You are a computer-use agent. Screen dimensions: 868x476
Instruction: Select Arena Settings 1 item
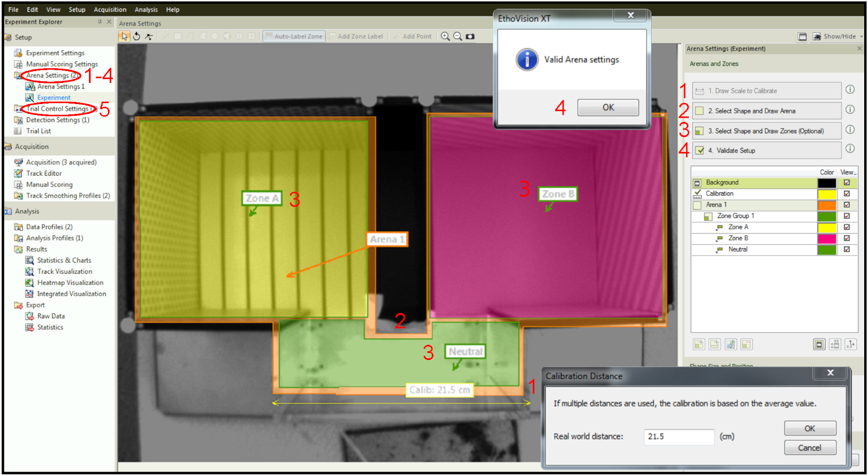pyautogui.click(x=61, y=87)
